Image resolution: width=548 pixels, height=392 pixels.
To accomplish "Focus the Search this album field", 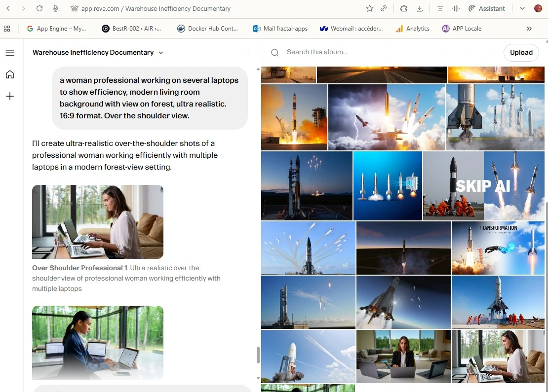I will [385, 52].
